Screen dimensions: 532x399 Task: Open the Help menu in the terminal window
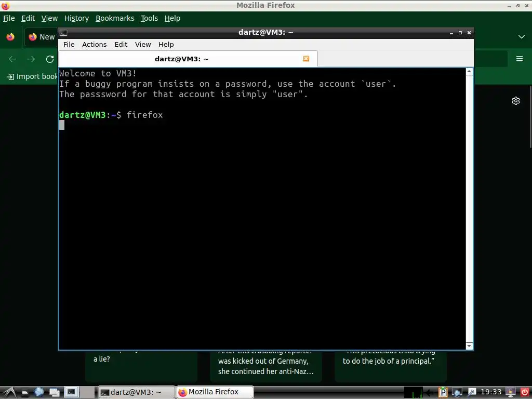(166, 45)
